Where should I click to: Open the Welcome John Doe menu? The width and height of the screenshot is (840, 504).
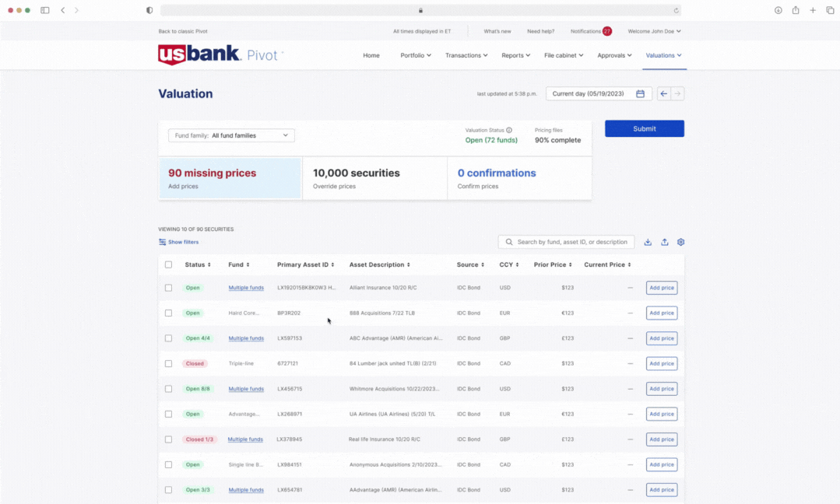[654, 31]
